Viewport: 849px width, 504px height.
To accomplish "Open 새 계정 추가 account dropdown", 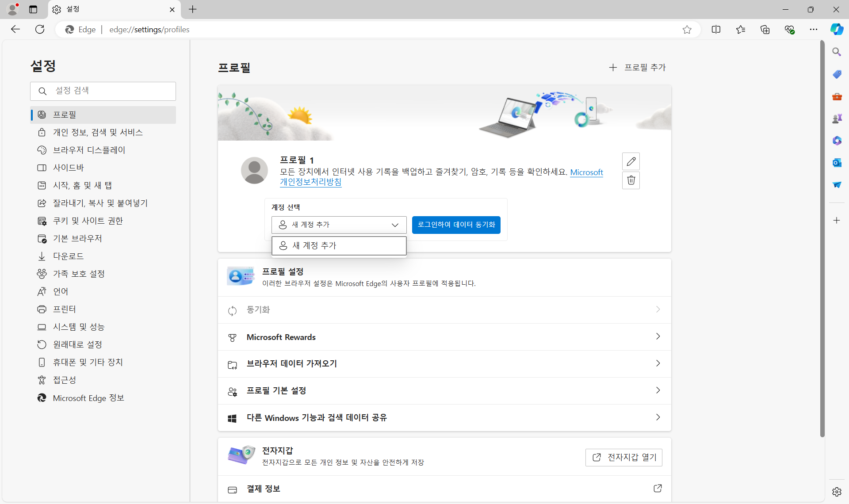I will click(x=339, y=225).
